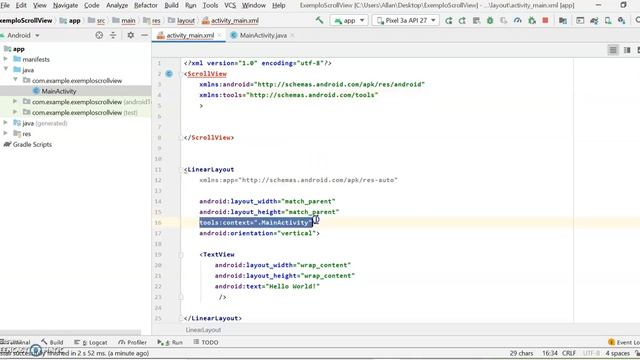Click the src breadcrumb
640x360 pixels.
(97, 20)
